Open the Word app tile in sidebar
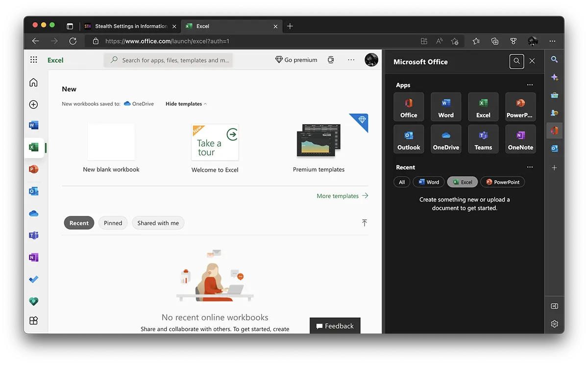The height and width of the screenshot is (365, 588). 446,107
